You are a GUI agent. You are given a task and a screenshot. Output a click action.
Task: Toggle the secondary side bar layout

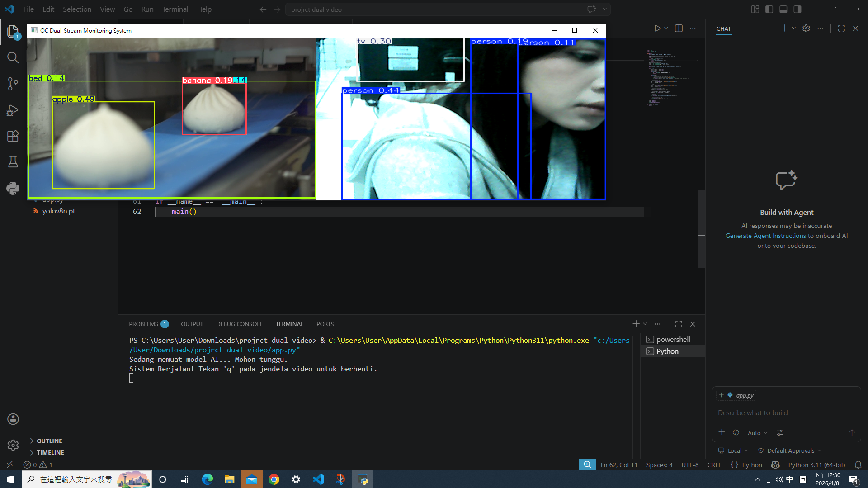pos(797,9)
